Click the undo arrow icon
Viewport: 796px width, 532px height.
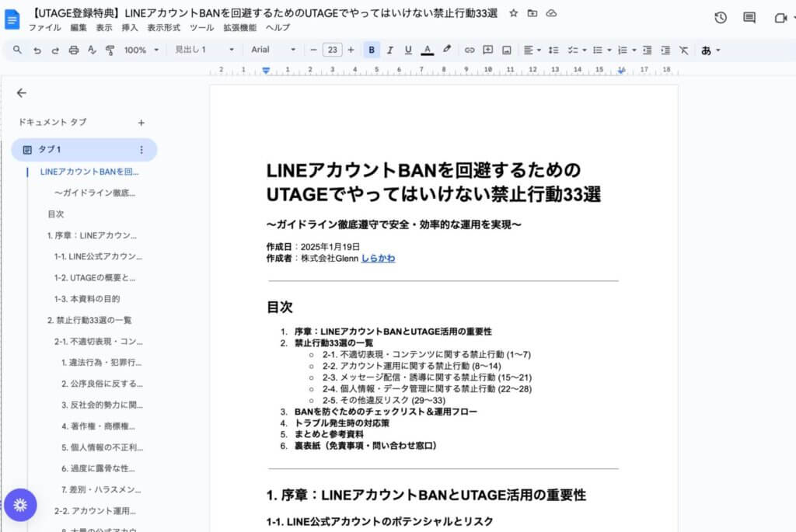[x=37, y=50]
